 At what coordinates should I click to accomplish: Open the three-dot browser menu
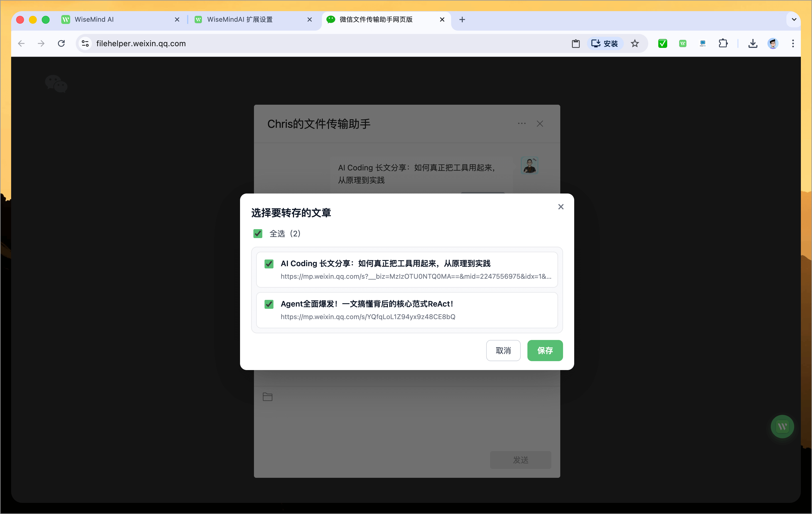[x=793, y=43]
